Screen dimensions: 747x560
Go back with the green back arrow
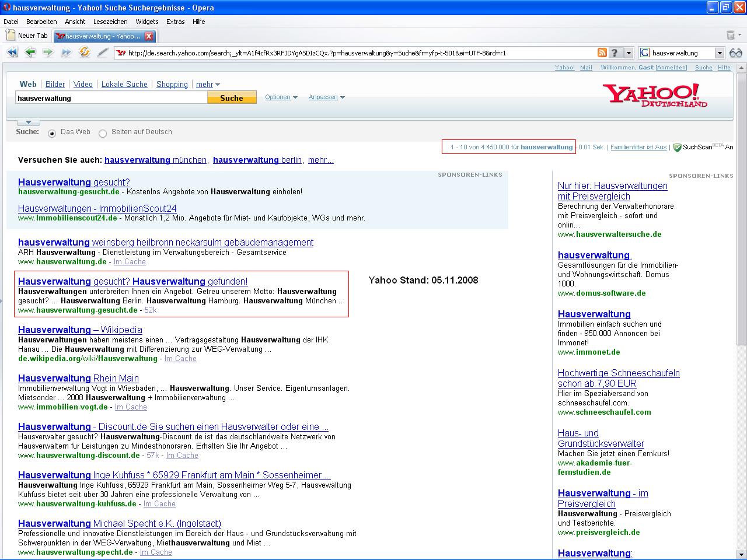30,52
